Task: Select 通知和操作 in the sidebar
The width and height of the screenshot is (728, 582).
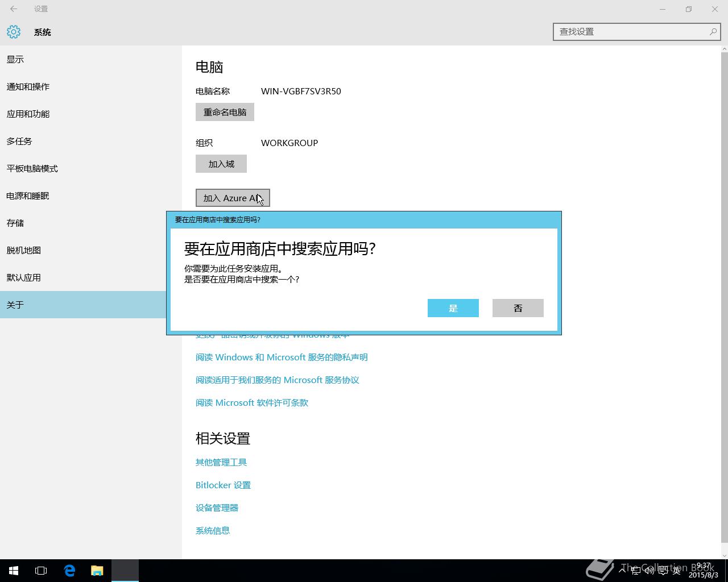Action: pos(91,86)
